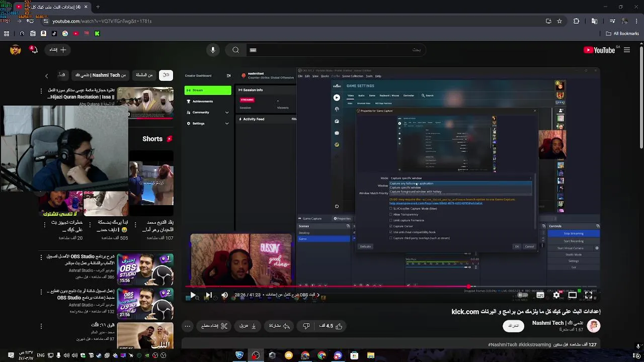Adjust the OBS Mic/Aux volume slider

coord(438,267)
